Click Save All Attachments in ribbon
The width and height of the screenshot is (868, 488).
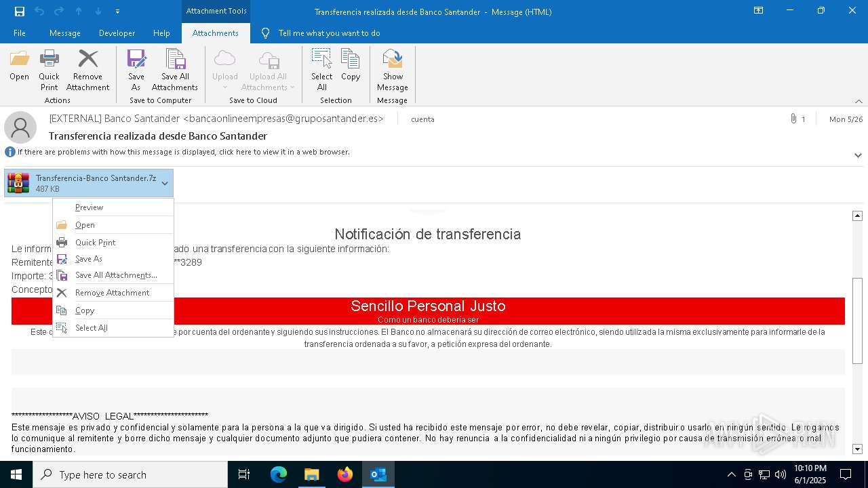(x=175, y=70)
